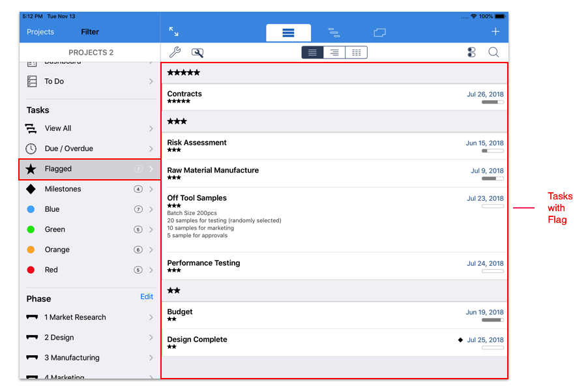Select left-aligned list layout toggle
The height and width of the screenshot is (391, 588).
pyautogui.click(x=312, y=53)
